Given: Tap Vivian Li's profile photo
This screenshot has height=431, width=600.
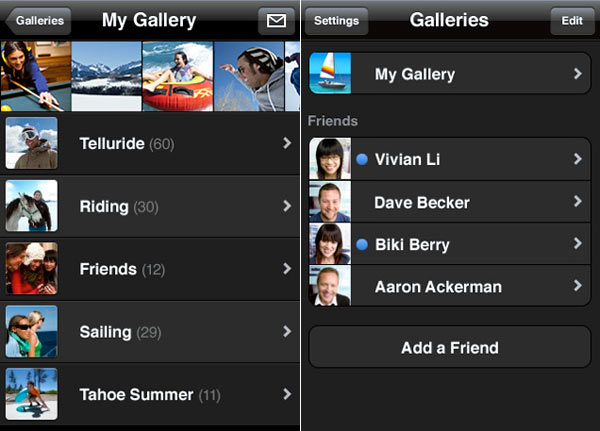Looking at the screenshot, I should tap(330, 159).
